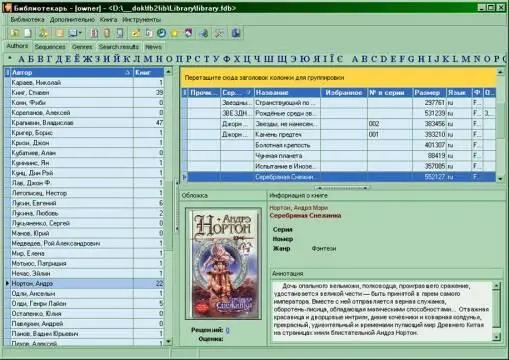Open the Библиотека menu
This screenshot has width=509, height=360.
coord(27,20)
